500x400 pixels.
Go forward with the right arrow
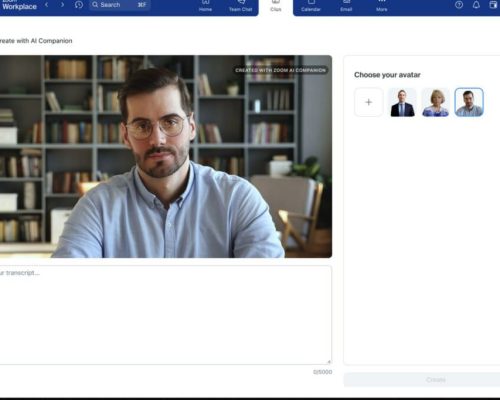click(x=62, y=5)
